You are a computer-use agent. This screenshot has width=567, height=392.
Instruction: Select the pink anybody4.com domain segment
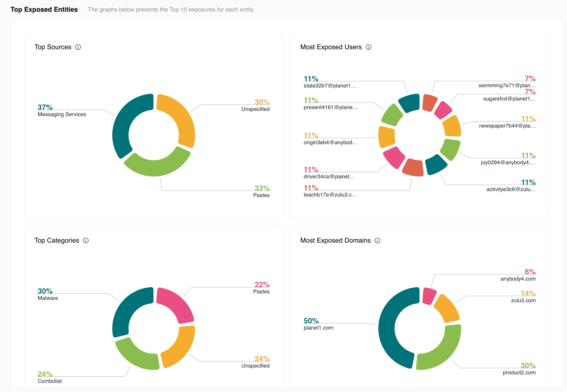429,296
